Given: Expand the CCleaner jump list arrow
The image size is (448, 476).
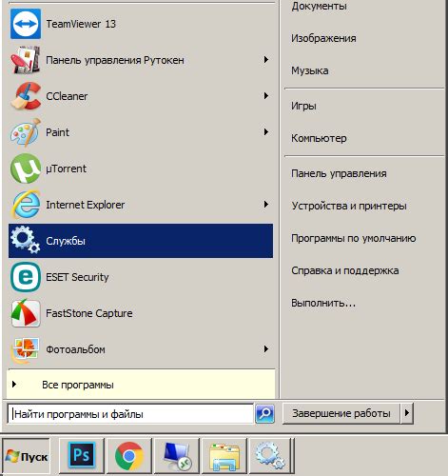Looking at the screenshot, I should 266,96.
